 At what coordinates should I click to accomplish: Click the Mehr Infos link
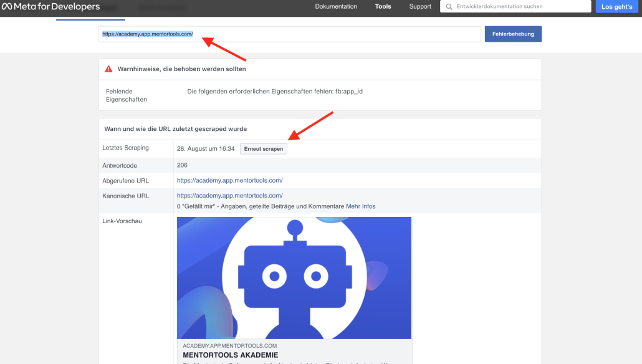point(360,206)
